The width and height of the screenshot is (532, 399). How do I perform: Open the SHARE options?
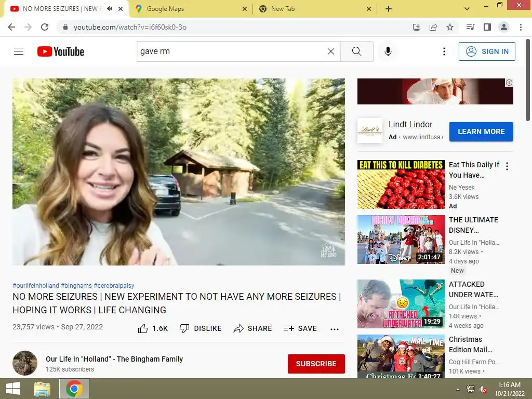point(253,328)
